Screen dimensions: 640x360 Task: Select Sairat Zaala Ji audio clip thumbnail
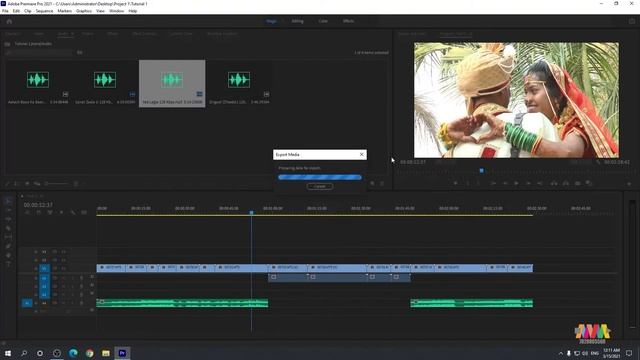[105, 80]
